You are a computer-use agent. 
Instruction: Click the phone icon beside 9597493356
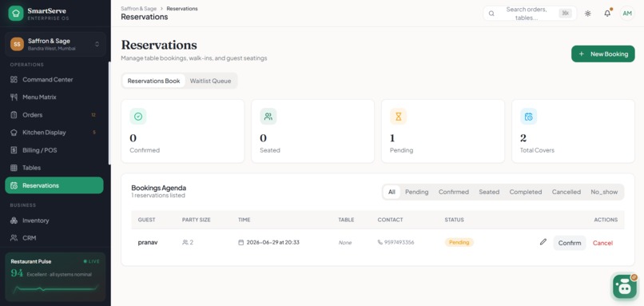point(380,242)
